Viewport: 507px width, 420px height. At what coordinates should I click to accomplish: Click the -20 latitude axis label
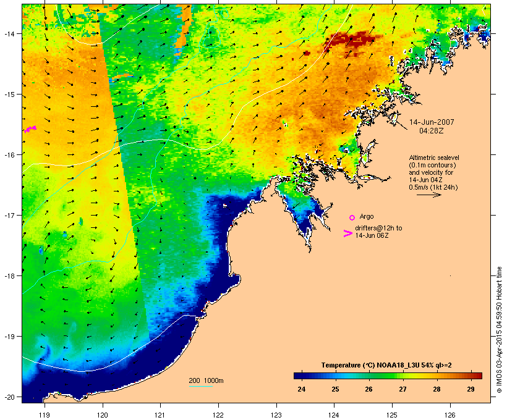[x=9, y=397]
